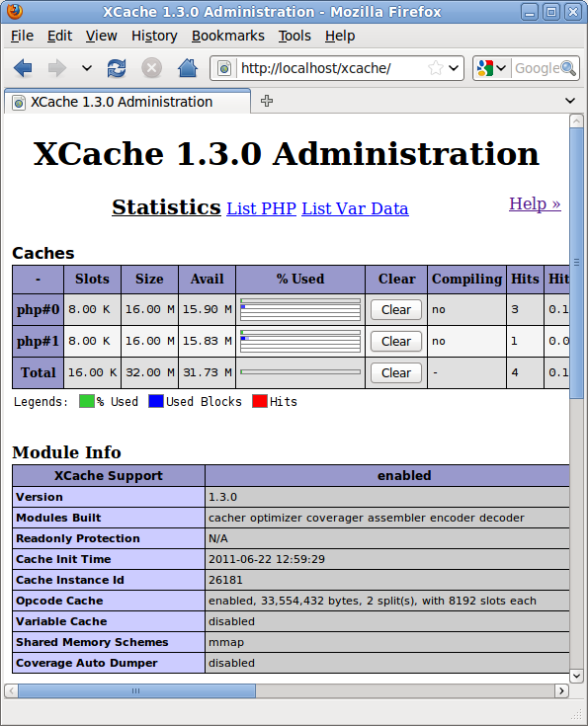The height and width of the screenshot is (726, 588).
Task: Click the horizontal scrollbar thumb
Action: coord(136,690)
